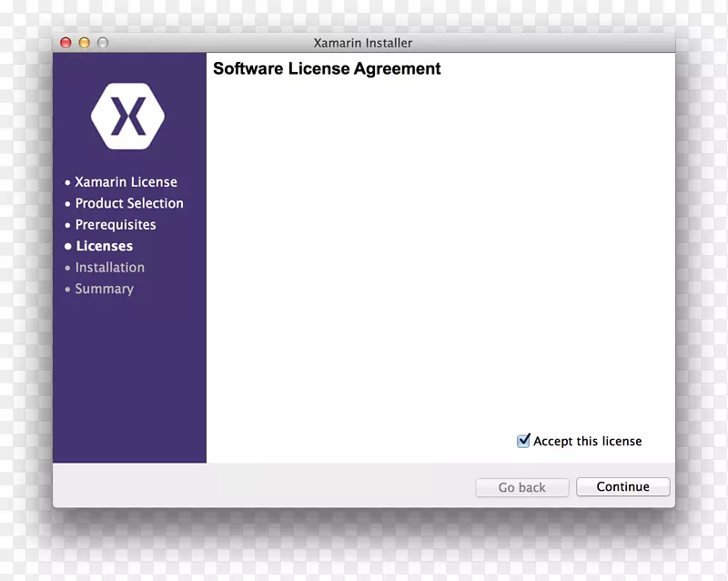Image resolution: width=728 pixels, height=581 pixels.
Task: Click the bullet icon beside Product Selection
Action: [67, 203]
